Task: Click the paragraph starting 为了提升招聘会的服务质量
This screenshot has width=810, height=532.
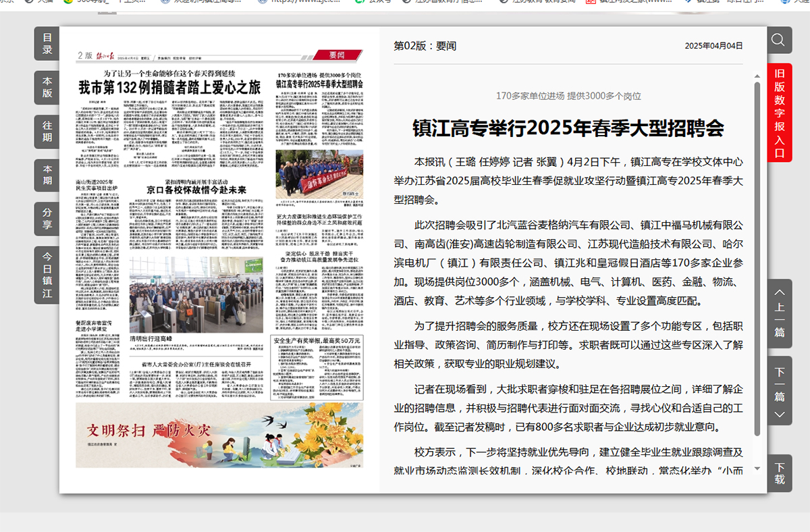Action: (568, 345)
